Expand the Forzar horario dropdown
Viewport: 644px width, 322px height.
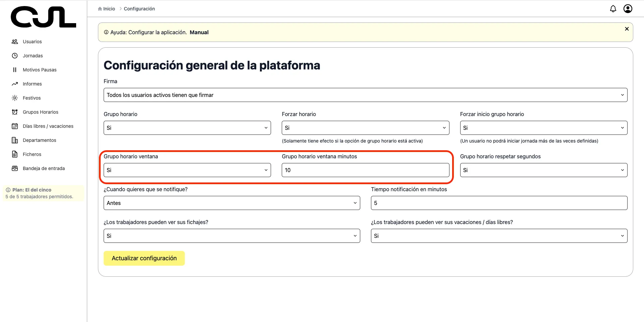(365, 128)
